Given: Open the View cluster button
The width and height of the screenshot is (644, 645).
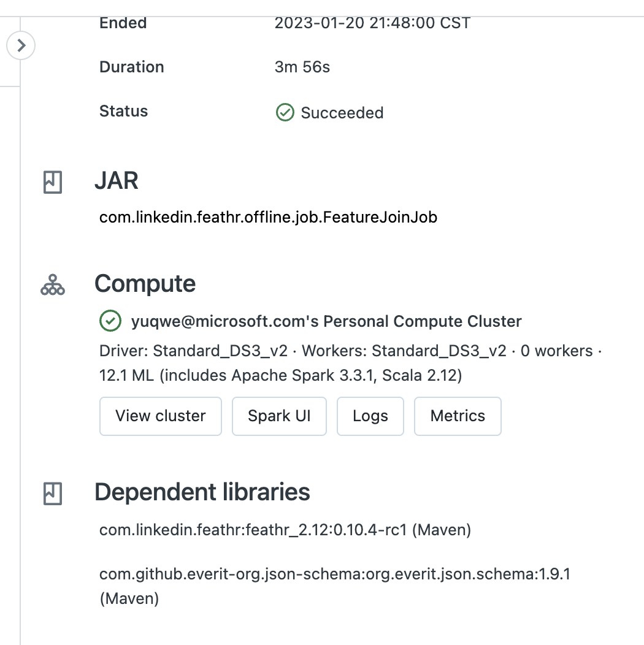Looking at the screenshot, I should point(160,416).
